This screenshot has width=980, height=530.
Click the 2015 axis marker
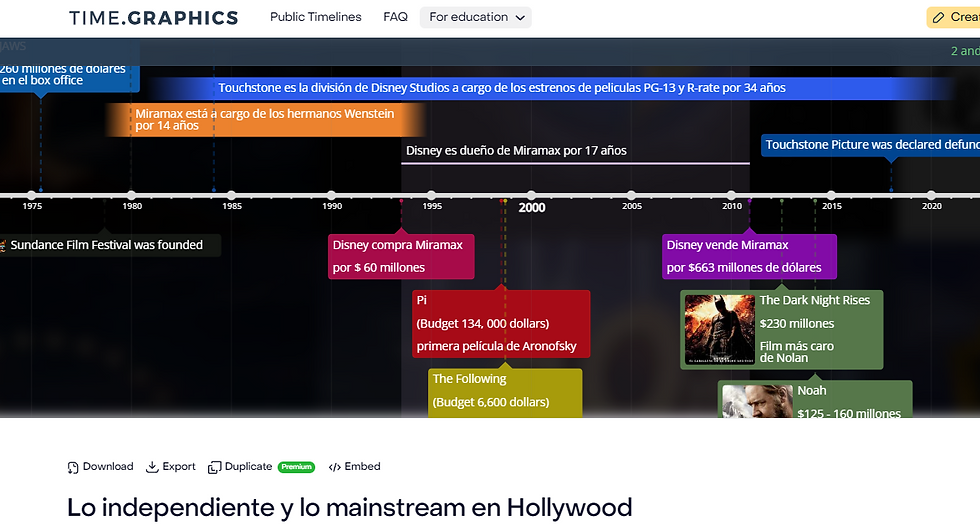[x=831, y=196]
